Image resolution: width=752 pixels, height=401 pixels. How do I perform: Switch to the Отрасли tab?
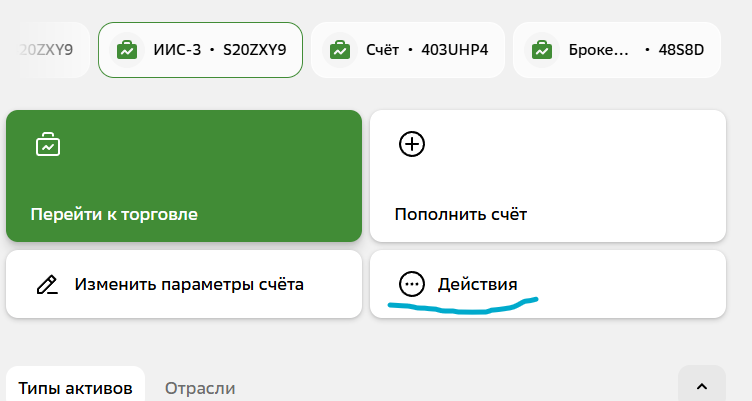click(x=200, y=388)
